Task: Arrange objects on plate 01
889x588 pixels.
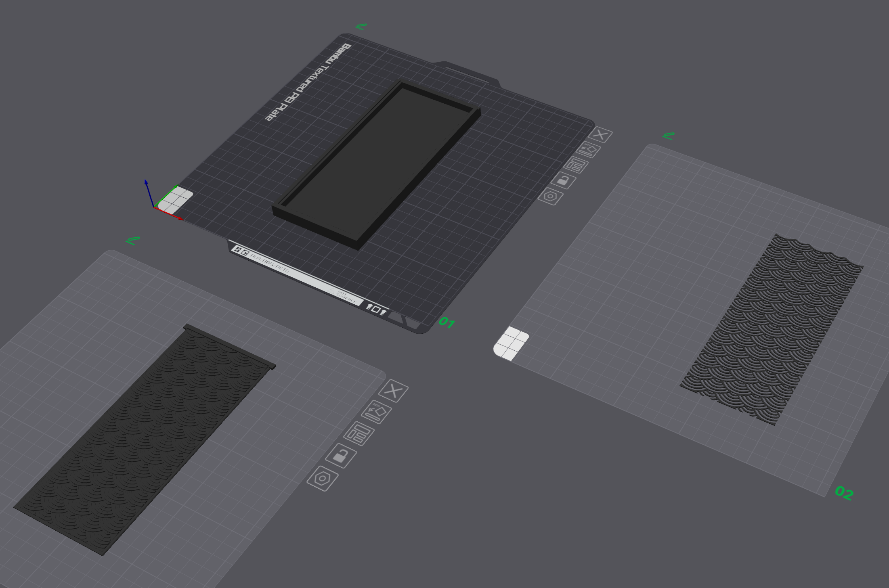Action: [x=576, y=165]
